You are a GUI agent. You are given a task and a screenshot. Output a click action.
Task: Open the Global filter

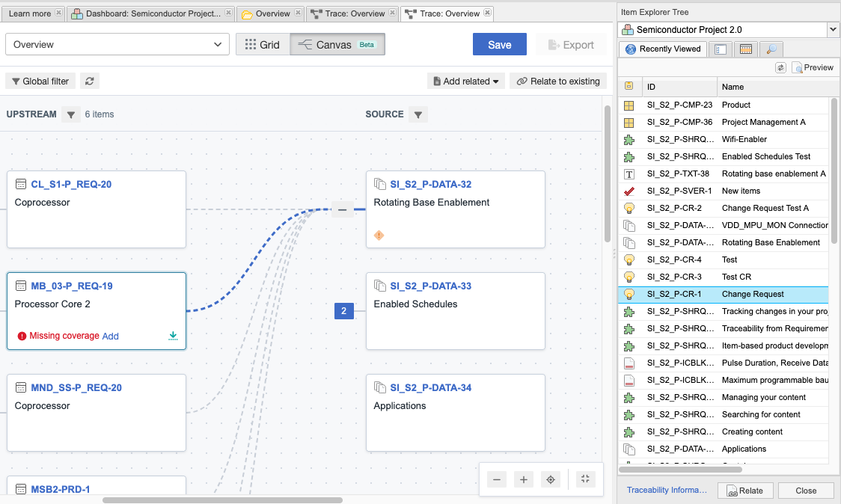[40, 81]
